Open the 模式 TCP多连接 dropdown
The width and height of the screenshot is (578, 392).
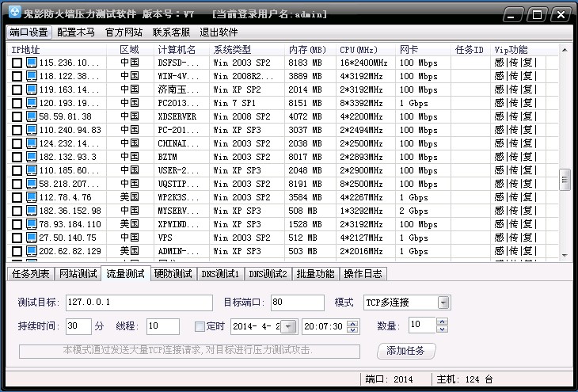(x=443, y=303)
